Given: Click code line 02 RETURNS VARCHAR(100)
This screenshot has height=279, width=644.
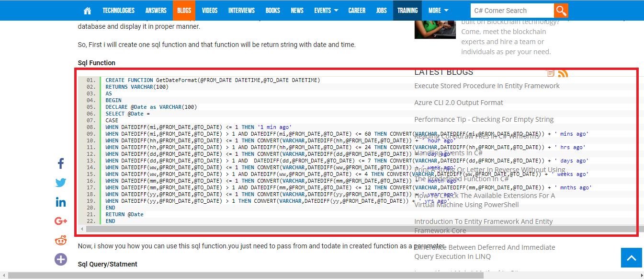Looking at the screenshot, I should coord(137,87).
